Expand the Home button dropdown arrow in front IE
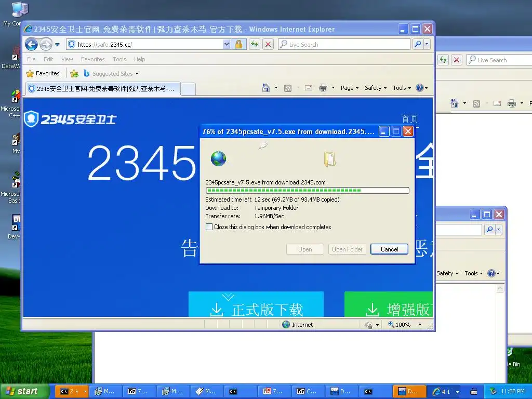The width and height of the screenshot is (532, 399). click(x=276, y=88)
